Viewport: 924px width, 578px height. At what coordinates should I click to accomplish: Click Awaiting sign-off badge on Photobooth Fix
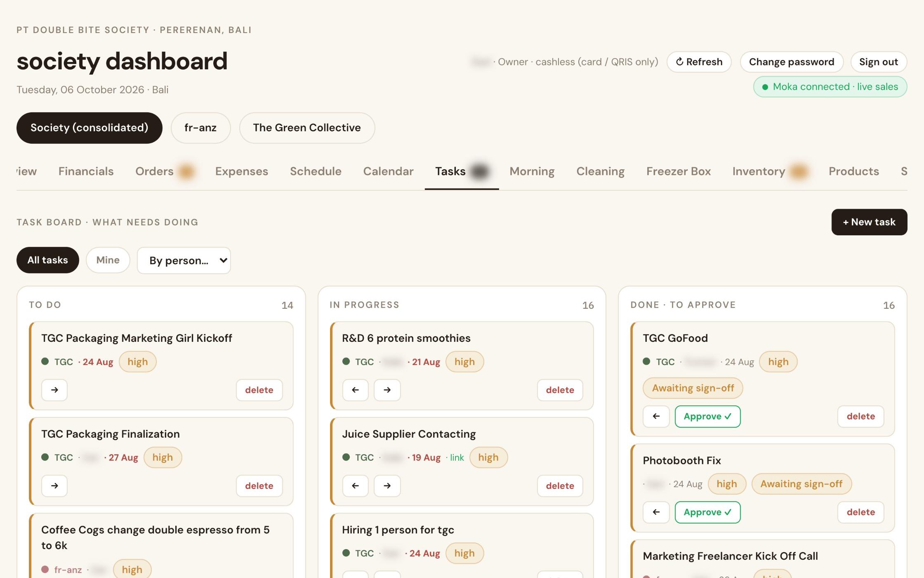tap(801, 484)
